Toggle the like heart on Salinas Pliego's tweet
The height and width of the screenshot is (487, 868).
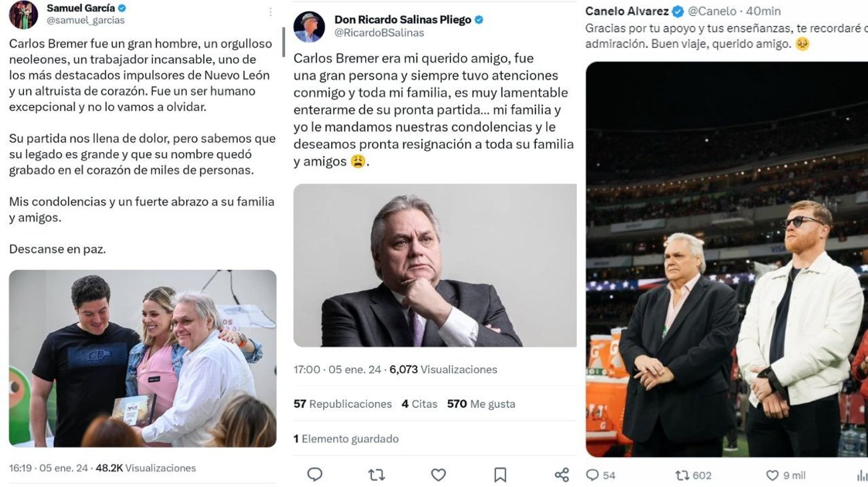(x=438, y=474)
